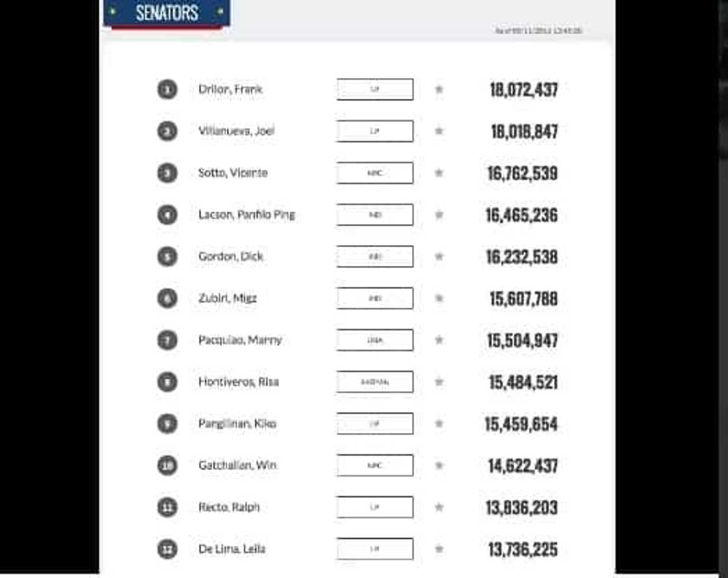
Task: Click the rank 12 badge for De Lima, Leila
Action: coord(167,549)
